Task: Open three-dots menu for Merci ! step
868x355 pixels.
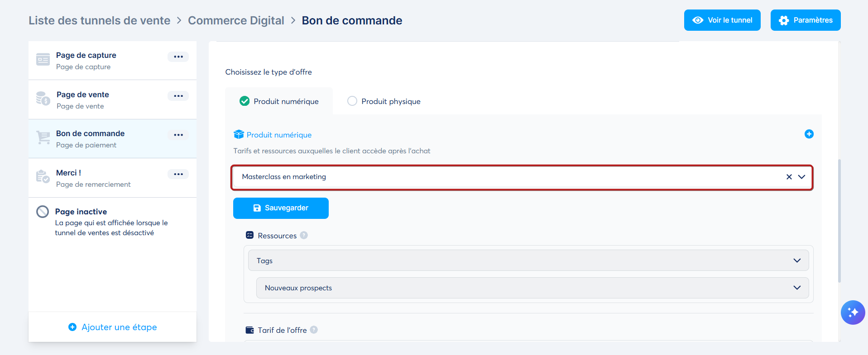Action: (178, 174)
